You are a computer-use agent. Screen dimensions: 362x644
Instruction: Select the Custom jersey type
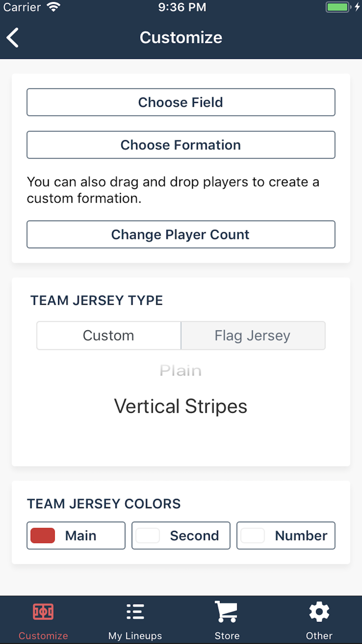(x=109, y=336)
